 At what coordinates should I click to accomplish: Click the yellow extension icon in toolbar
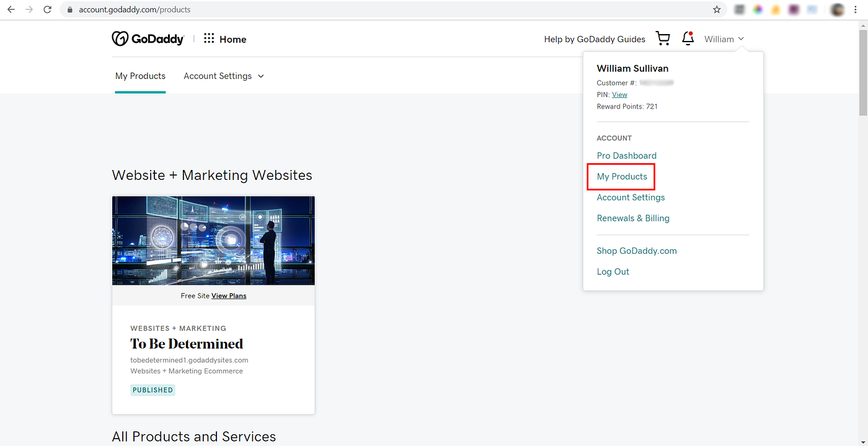pyautogui.click(x=776, y=9)
